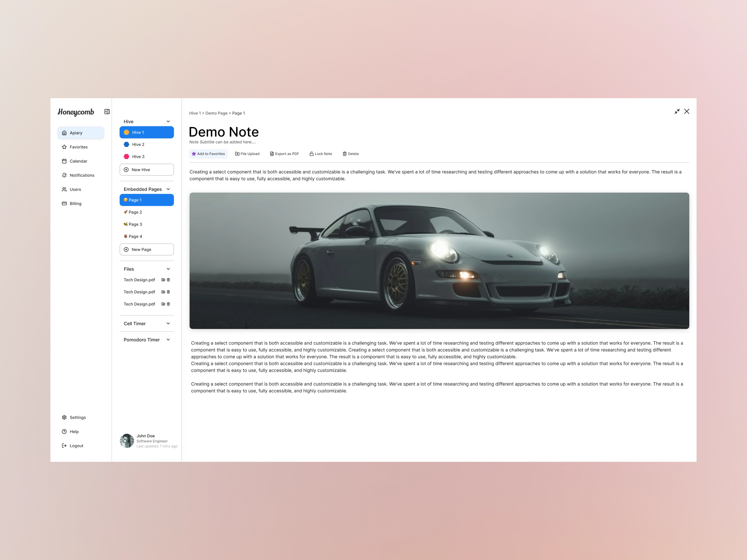This screenshot has width=747, height=560.
Task: Click the Lock Note padlock option
Action: pos(321,154)
